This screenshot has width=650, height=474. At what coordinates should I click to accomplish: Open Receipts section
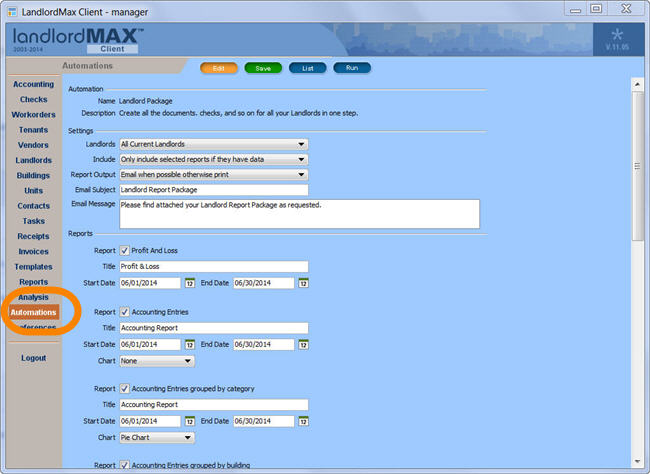coord(34,236)
